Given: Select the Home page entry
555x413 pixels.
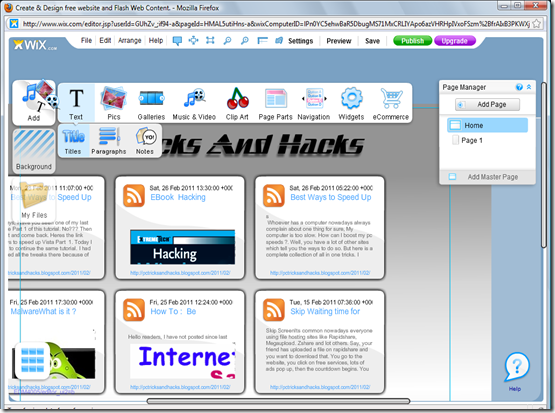Looking at the screenshot, I should coord(487,125).
